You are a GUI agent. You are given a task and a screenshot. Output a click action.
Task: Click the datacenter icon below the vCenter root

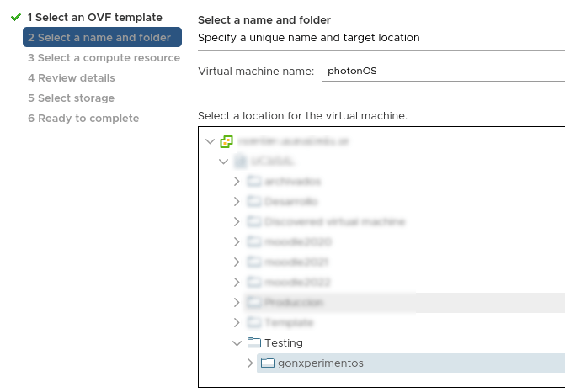point(240,162)
